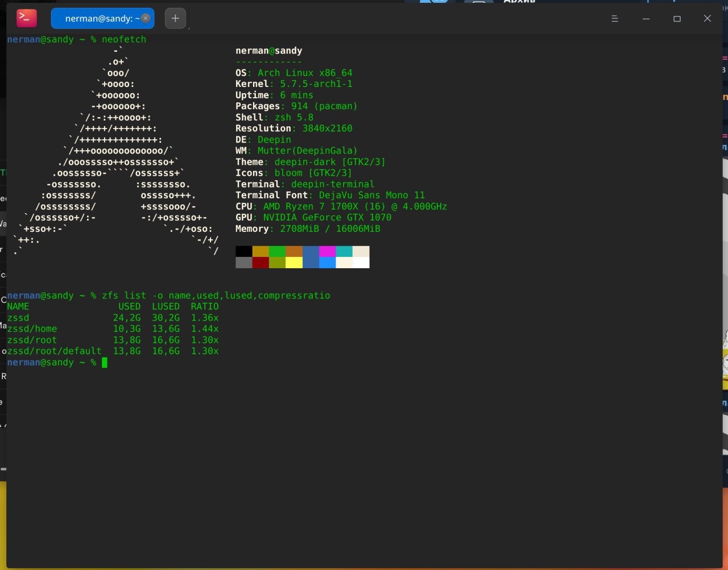Click the 'Resolution: 3840x2160' line
The height and width of the screenshot is (570, 728).
click(x=294, y=128)
